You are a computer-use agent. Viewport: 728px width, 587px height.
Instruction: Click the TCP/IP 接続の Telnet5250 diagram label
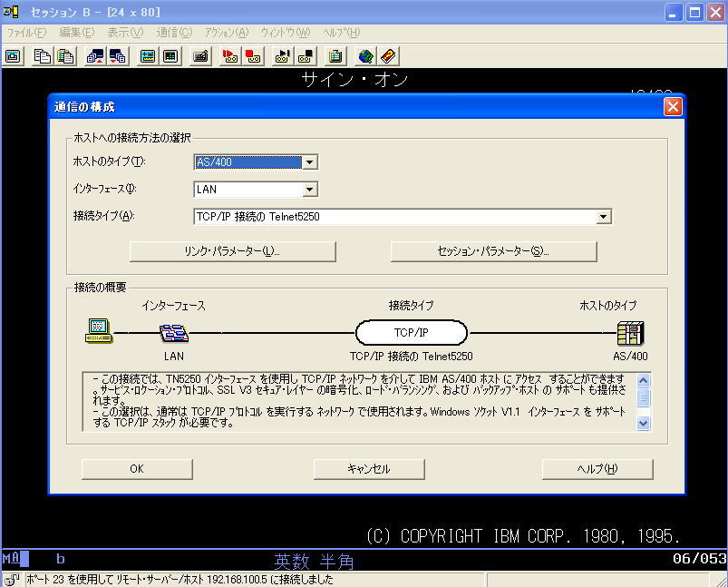point(412,357)
